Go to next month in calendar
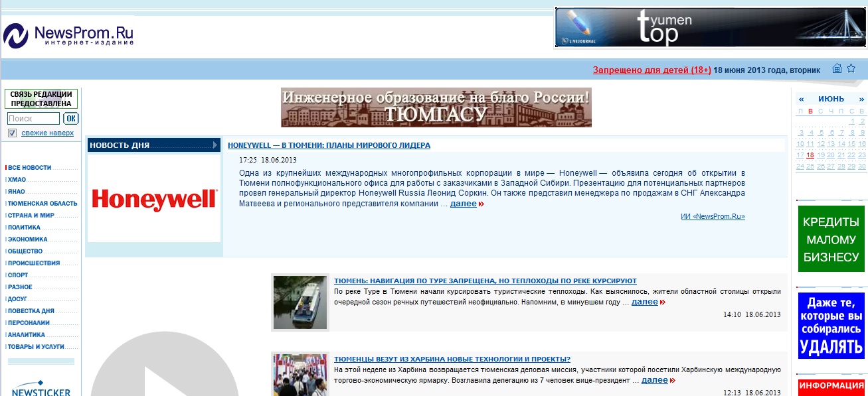Screen dimensions: 868x396 point(861,99)
